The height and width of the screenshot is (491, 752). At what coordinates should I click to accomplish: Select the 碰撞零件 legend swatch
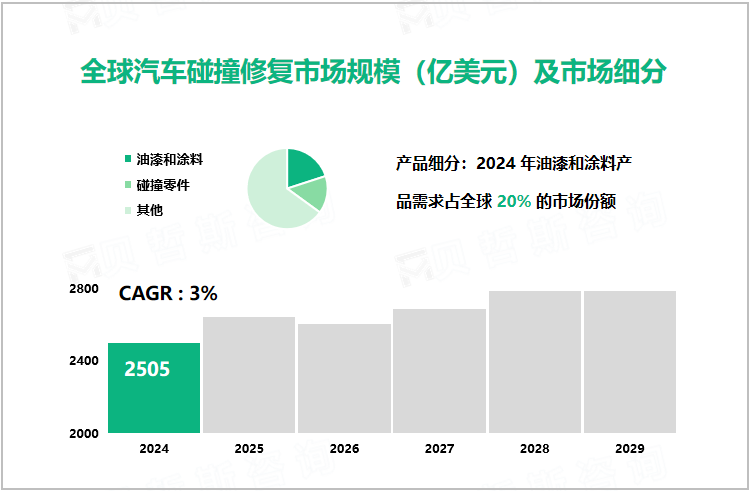(x=128, y=185)
